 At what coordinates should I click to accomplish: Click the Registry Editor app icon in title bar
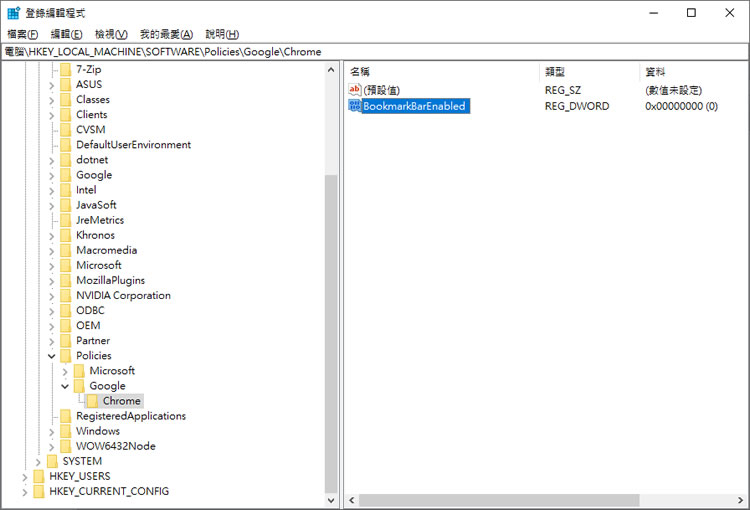[x=13, y=13]
